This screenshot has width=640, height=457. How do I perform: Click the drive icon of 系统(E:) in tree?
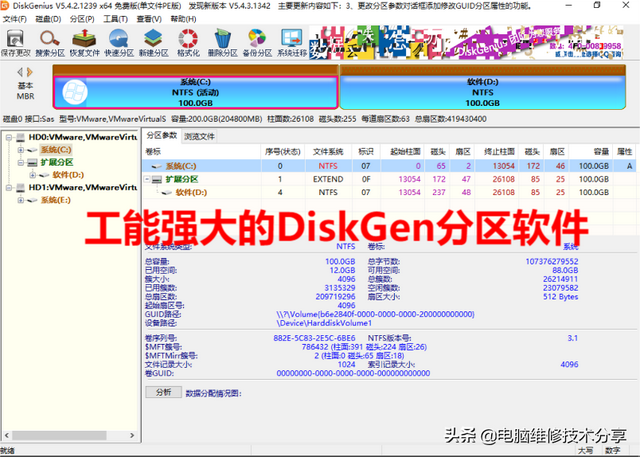(x=32, y=200)
